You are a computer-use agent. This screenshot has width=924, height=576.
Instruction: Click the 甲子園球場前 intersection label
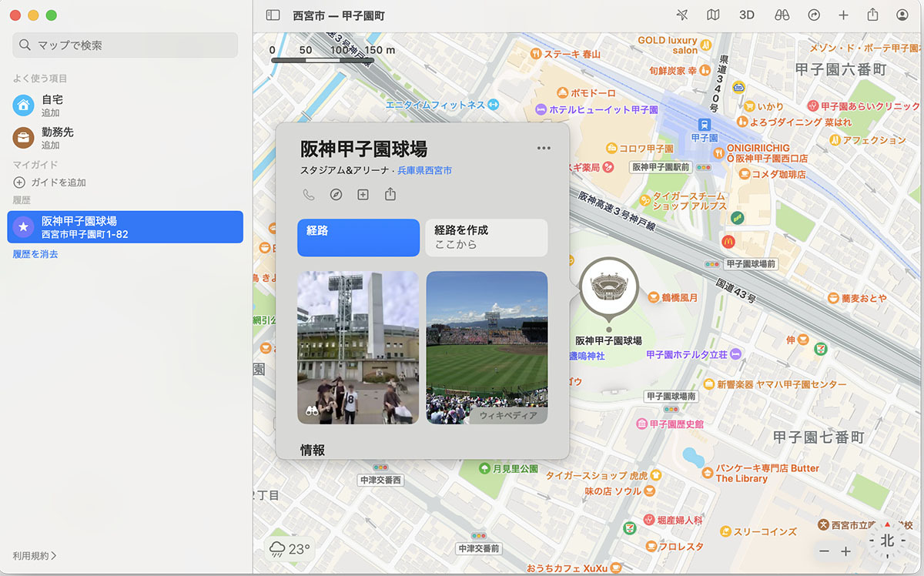(752, 264)
